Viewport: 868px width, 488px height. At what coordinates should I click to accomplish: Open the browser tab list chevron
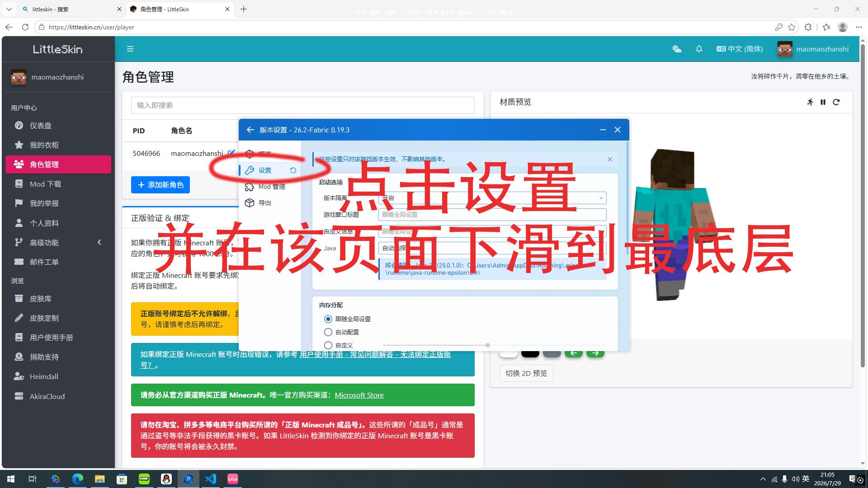9,9
